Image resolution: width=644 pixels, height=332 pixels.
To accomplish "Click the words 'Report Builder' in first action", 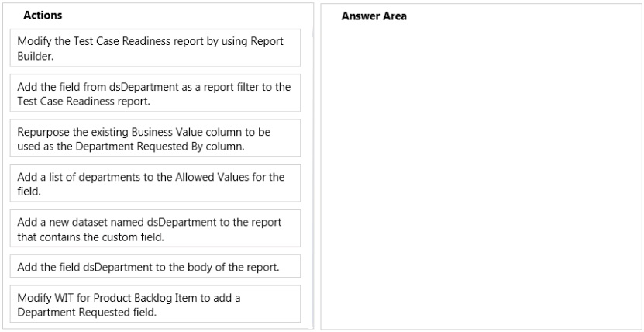I will [150, 49].
